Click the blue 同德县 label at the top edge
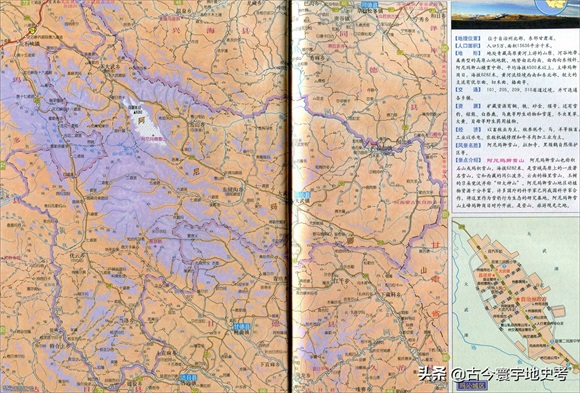 point(370,5)
